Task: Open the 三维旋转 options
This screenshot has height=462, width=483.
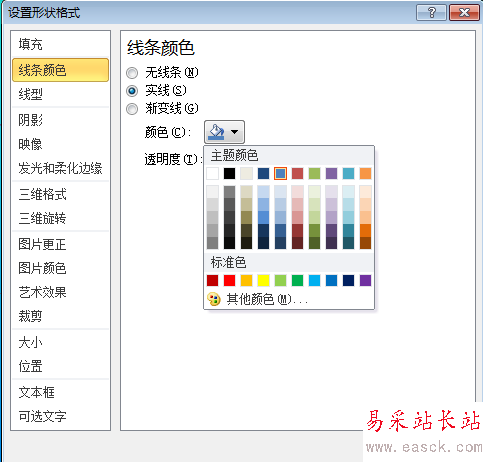Action: coord(60,218)
